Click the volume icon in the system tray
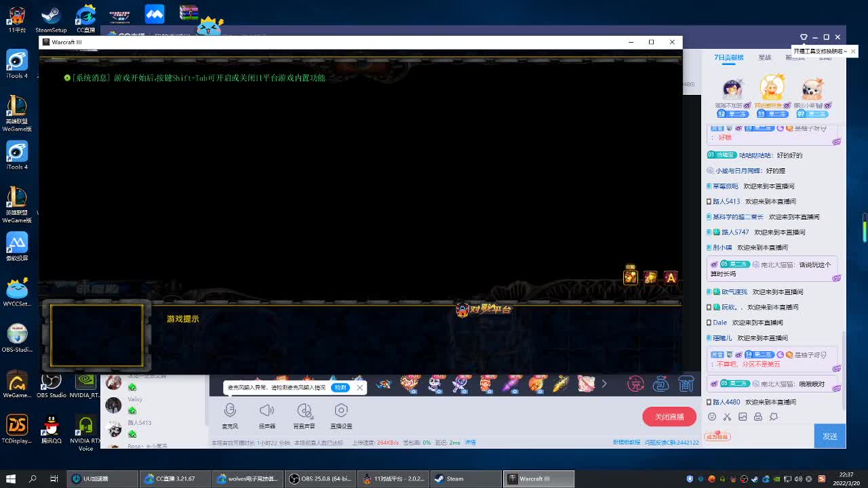The image size is (868, 488). click(798, 479)
